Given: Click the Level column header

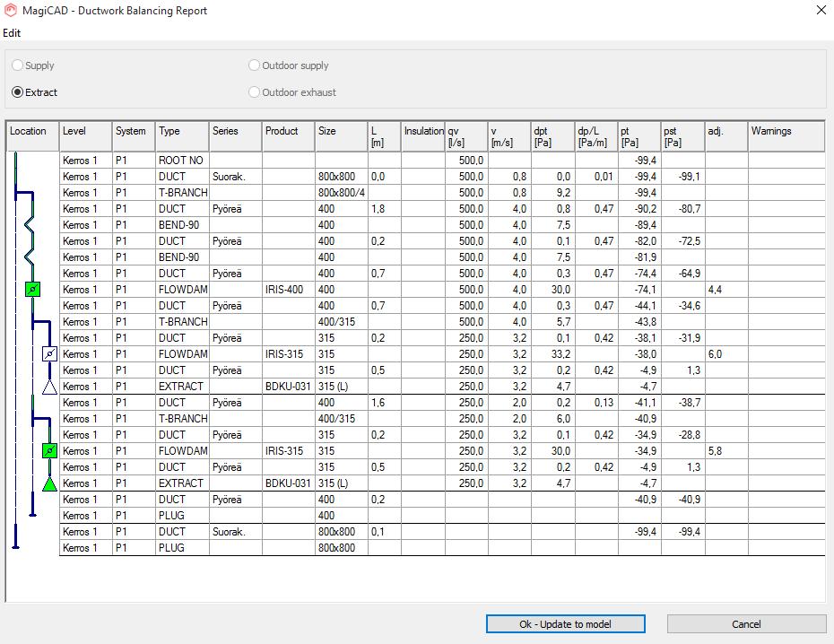Looking at the screenshot, I should [85, 136].
